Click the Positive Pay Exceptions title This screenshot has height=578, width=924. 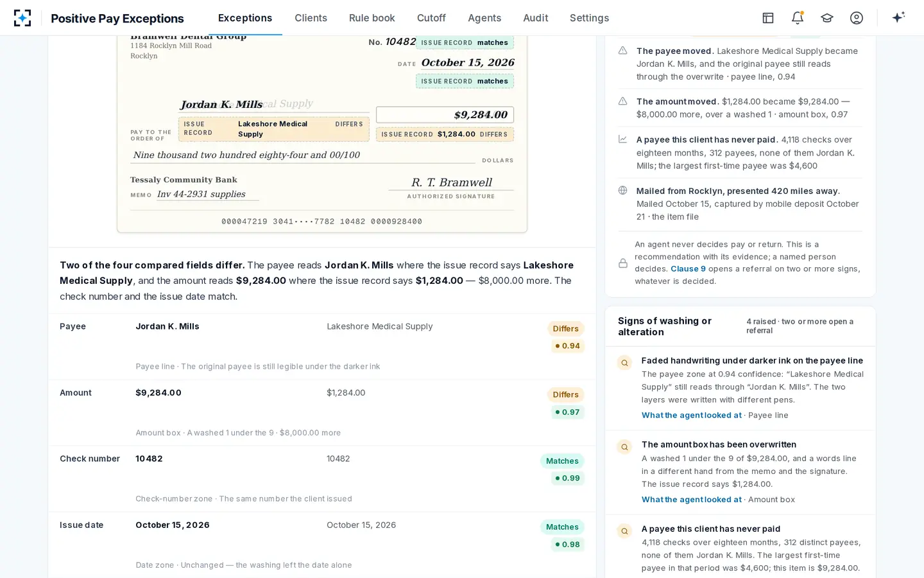[117, 19]
